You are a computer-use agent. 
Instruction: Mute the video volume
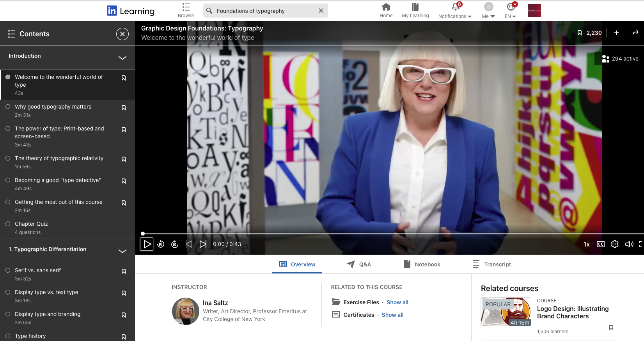(x=629, y=244)
